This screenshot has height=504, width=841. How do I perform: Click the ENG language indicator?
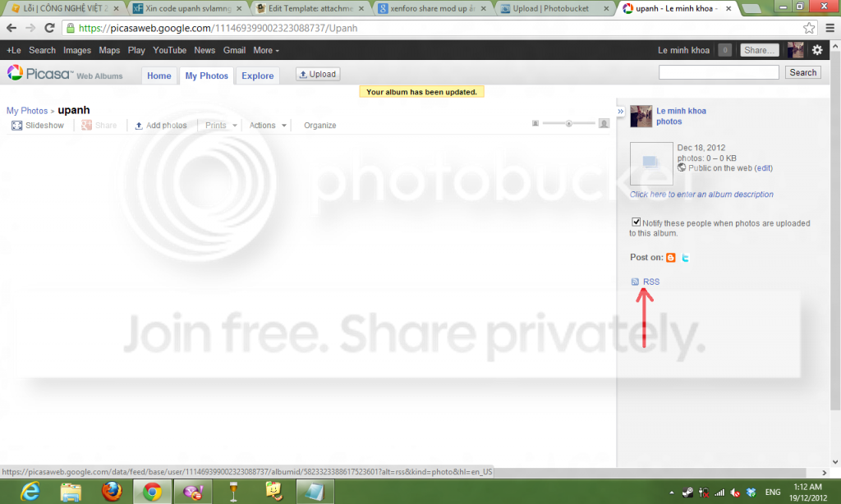click(x=772, y=492)
